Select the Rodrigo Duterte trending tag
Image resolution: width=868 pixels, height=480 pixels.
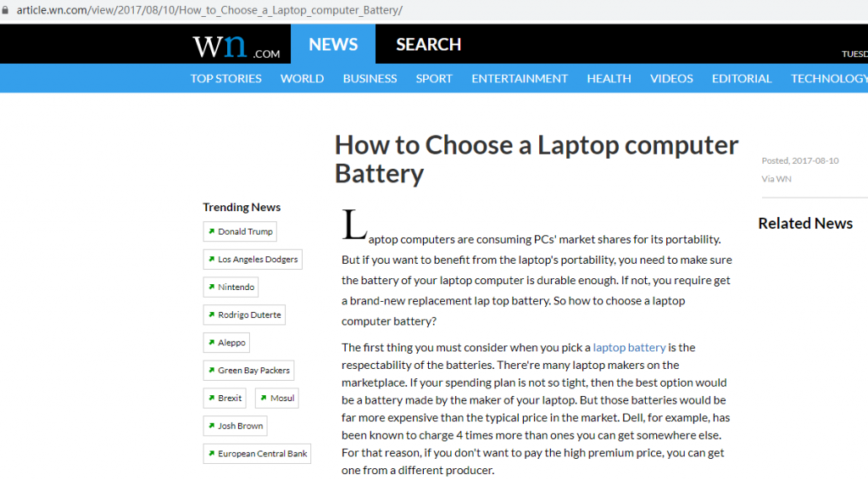(249, 315)
